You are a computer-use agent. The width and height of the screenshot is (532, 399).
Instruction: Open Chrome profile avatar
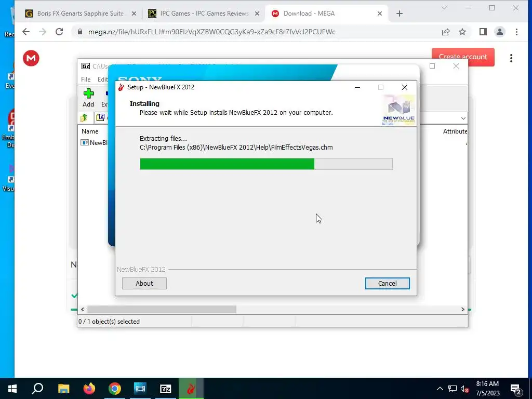(499, 32)
